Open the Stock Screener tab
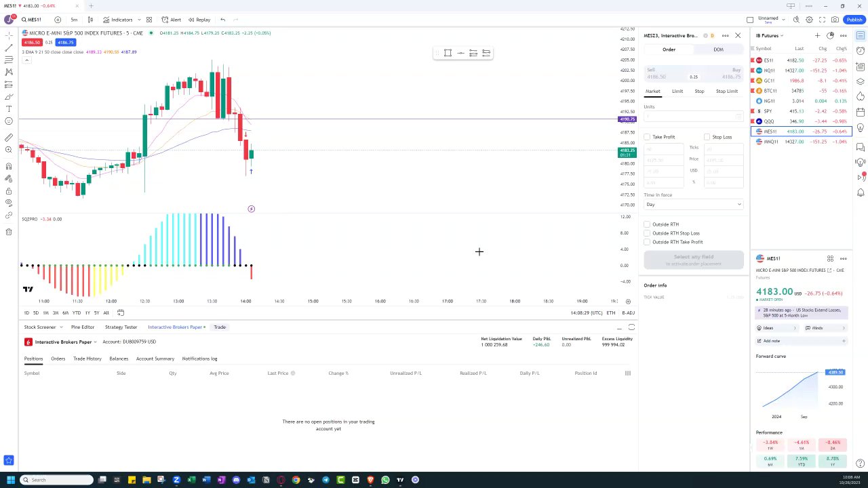The width and height of the screenshot is (868, 488). tap(40, 327)
